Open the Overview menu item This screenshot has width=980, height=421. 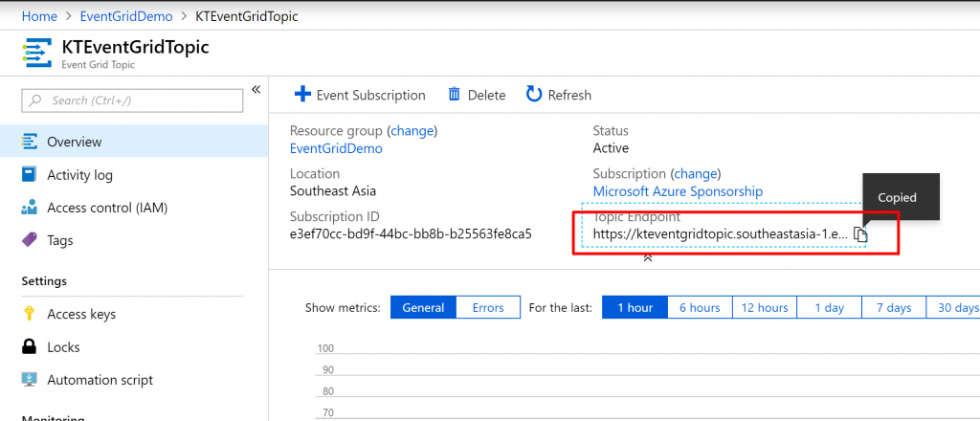pyautogui.click(x=134, y=142)
